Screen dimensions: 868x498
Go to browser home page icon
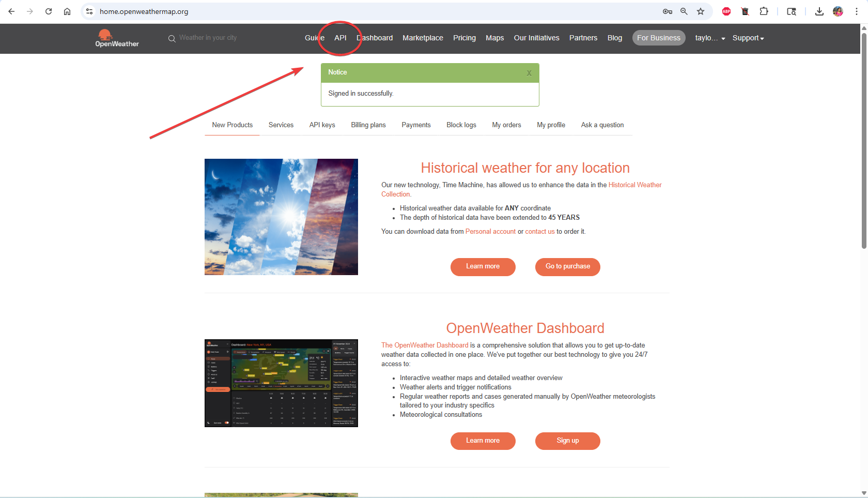point(67,11)
